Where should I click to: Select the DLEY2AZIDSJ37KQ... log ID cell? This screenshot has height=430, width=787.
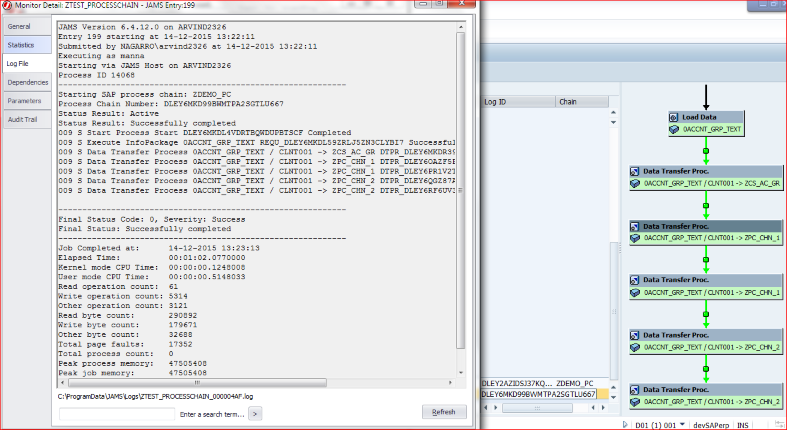click(517, 383)
